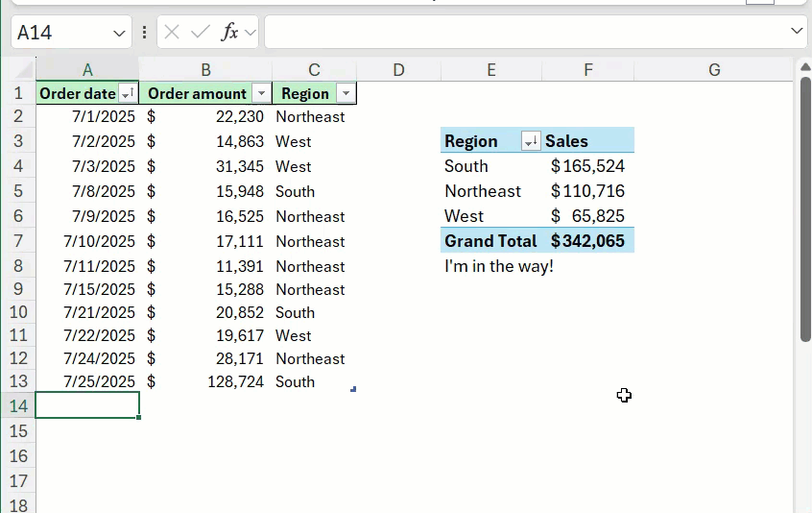
Task: Select row 17 header
Action: coord(18,481)
